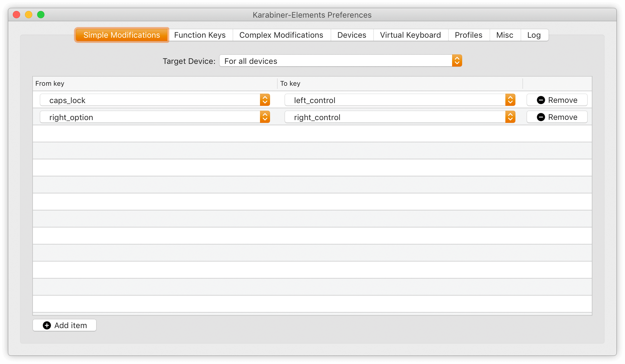The height and width of the screenshot is (364, 625).
Task: Open the right_option from-key dropdown
Action: [155, 117]
